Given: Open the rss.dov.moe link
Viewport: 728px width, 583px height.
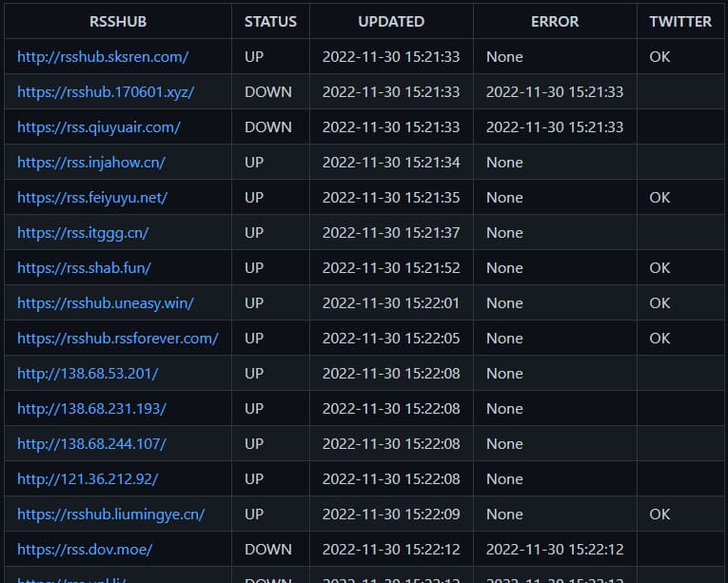Looking at the screenshot, I should (85, 550).
